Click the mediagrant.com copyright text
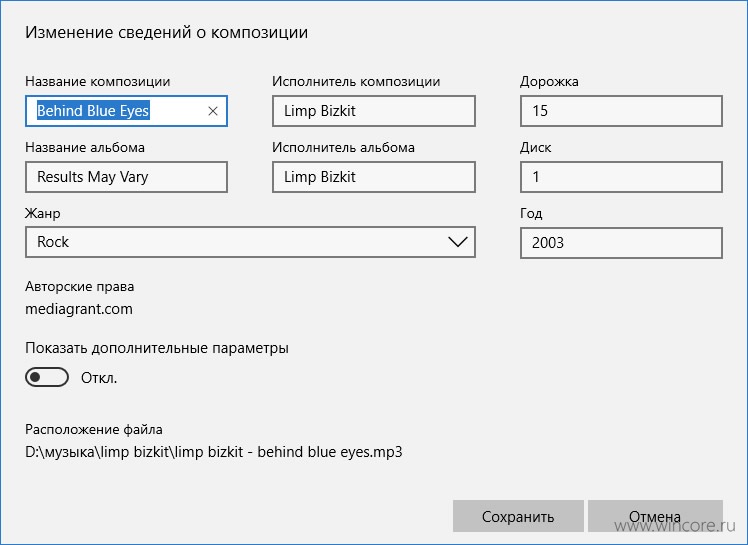Image resolution: width=748 pixels, height=545 pixels. (79, 309)
